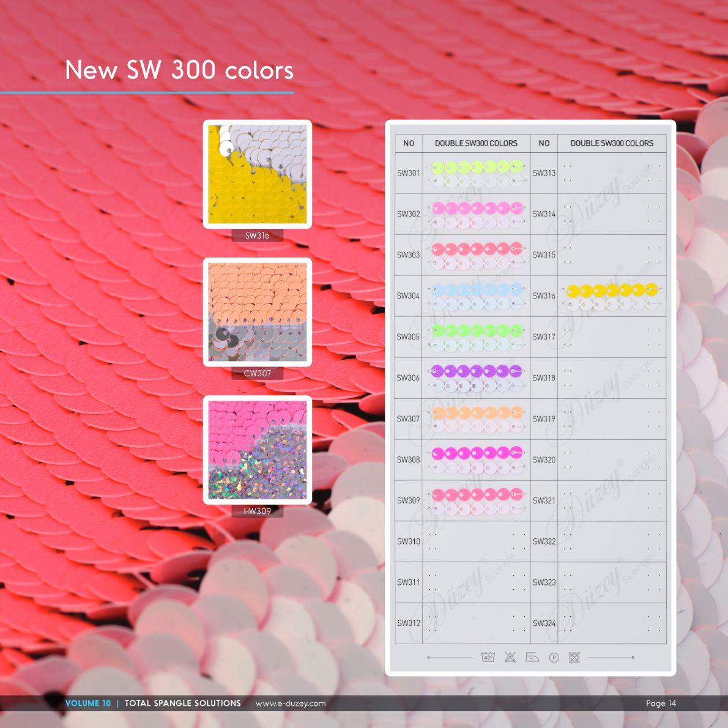Click the 40° wash care icon

[x=488, y=657]
